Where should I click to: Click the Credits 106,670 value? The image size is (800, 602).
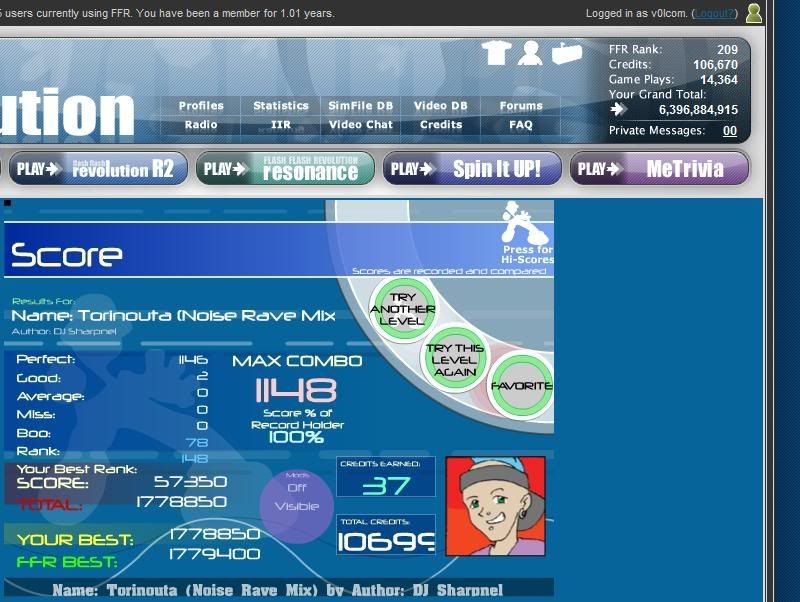(715, 65)
